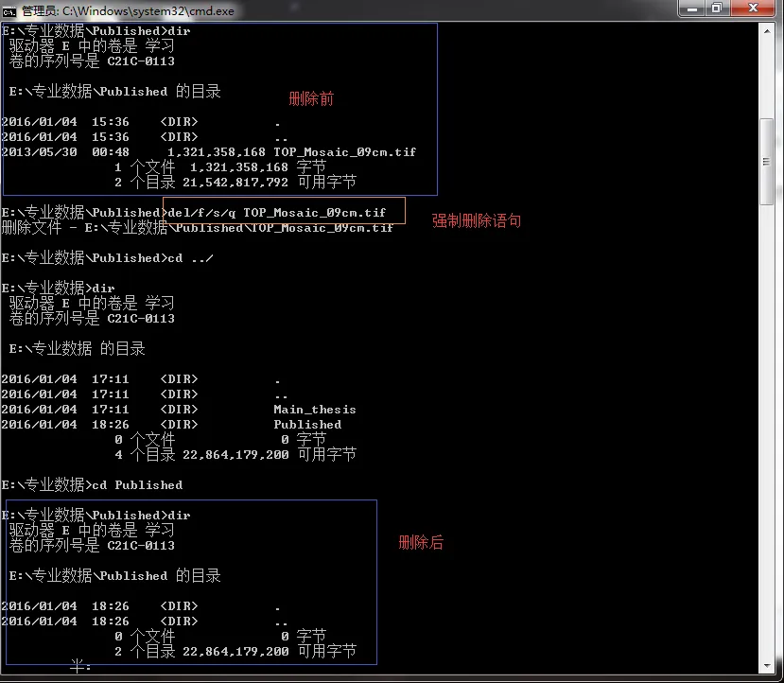Click the scrollbar down arrow
784x683 pixels.
[x=767, y=666]
